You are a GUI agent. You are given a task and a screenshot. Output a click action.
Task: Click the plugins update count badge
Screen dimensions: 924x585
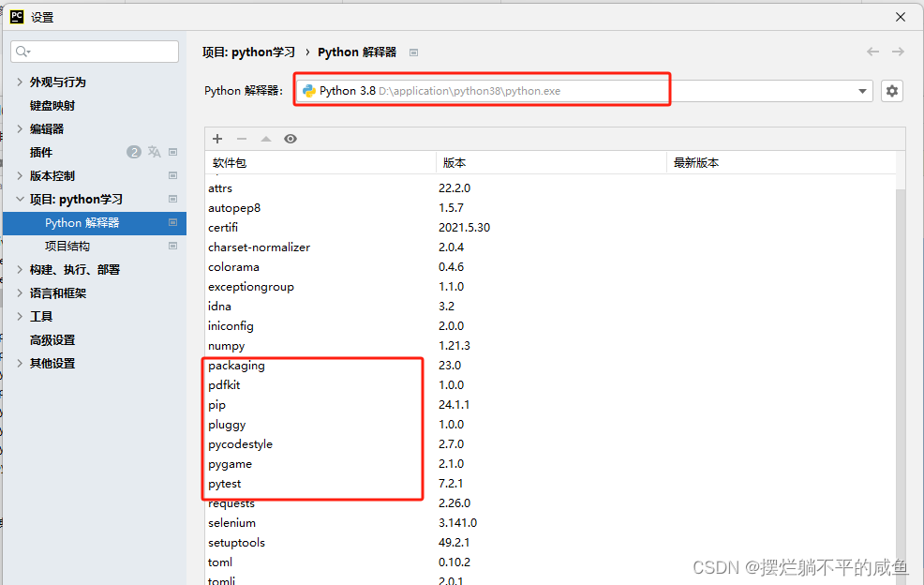(134, 152)
